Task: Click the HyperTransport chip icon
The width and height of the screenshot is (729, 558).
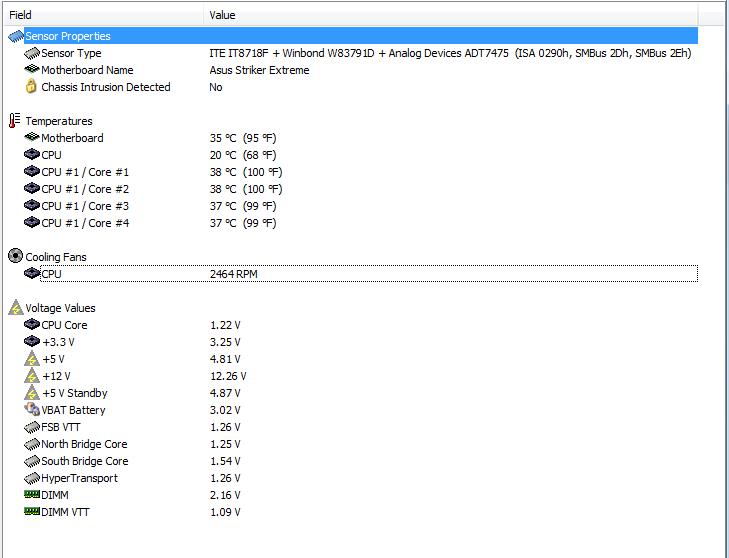Action: coord(32,478)
